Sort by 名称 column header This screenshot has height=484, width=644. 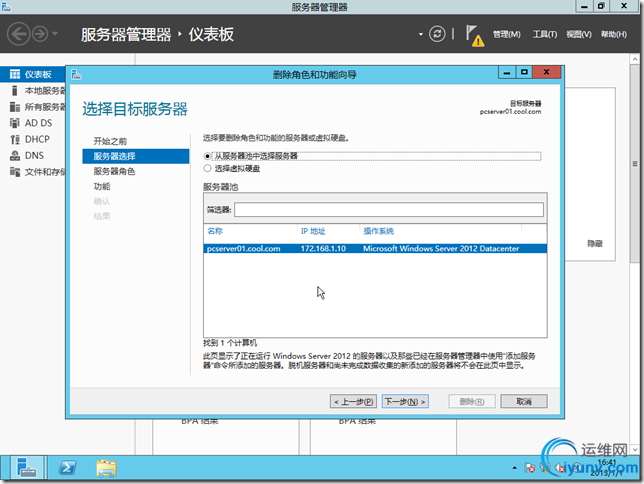coord(215,231)
